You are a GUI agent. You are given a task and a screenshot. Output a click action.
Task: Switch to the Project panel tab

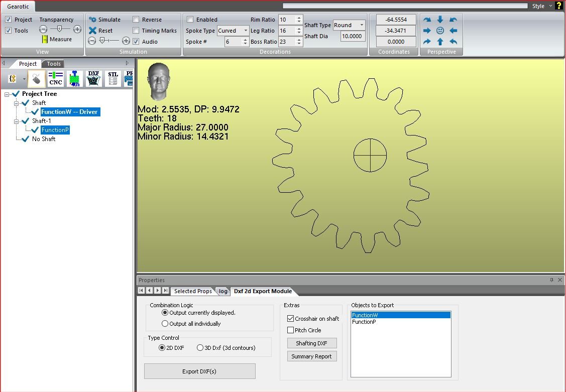(x=28, y=63)
